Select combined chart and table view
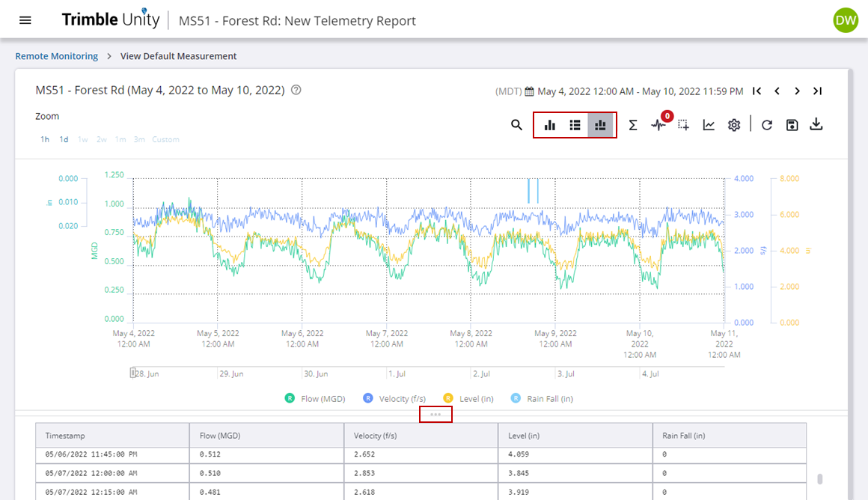868x500 pixels. click(601, 125)
